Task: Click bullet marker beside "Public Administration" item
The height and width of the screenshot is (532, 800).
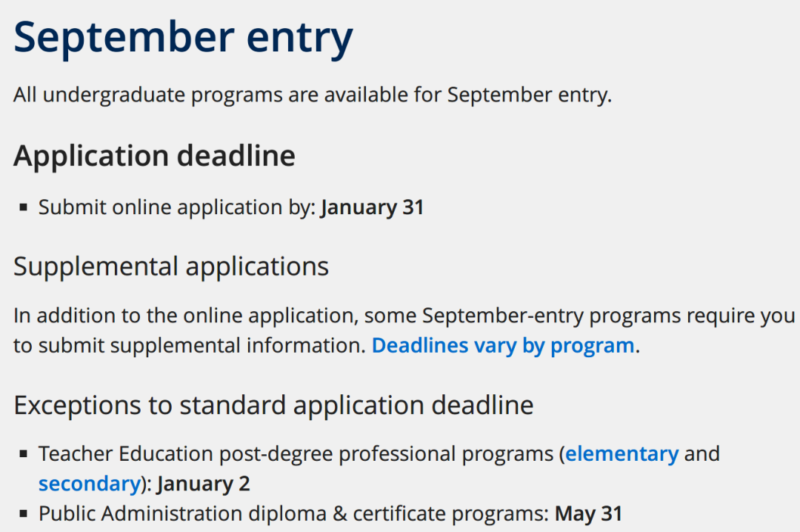Action: [x=23, y=514]
